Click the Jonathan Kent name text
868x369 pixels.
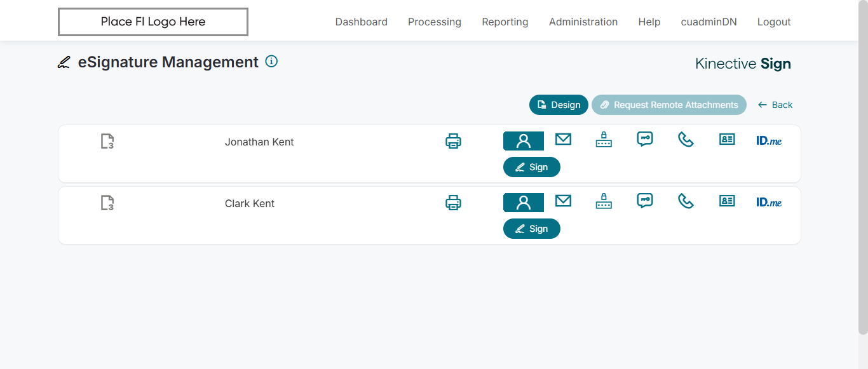259,142
